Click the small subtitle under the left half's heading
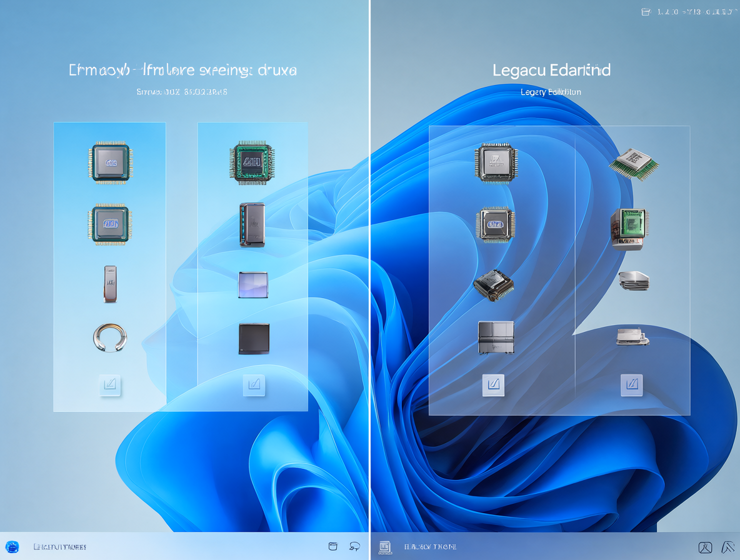 pos(182,92)
